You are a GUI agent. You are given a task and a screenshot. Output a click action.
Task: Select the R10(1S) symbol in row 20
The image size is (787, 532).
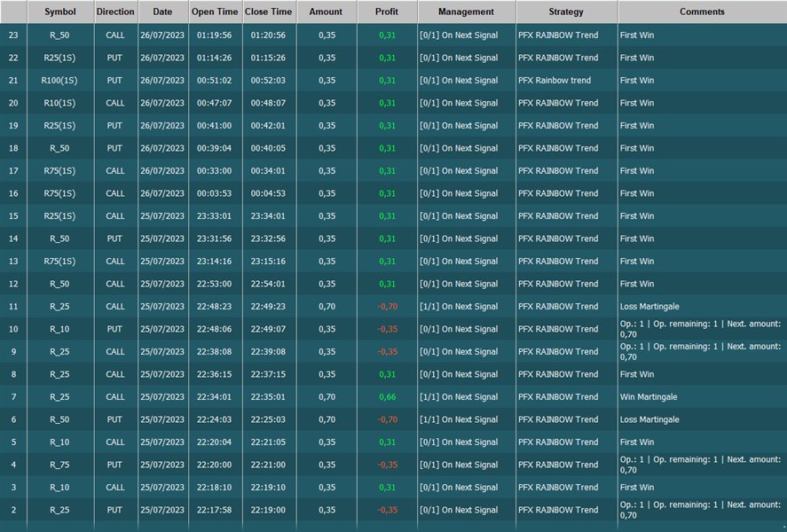pyautogui.click(x=59, y=103)
